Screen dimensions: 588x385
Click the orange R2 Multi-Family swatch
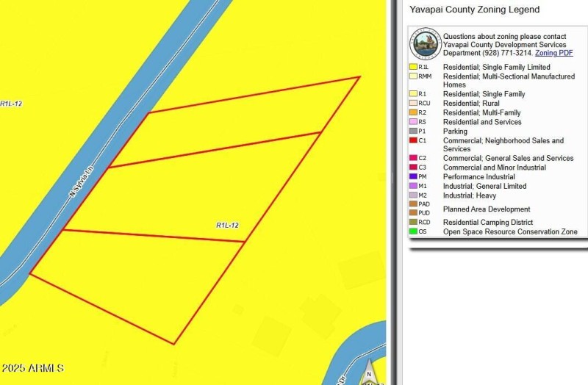[x=413, y=112]
